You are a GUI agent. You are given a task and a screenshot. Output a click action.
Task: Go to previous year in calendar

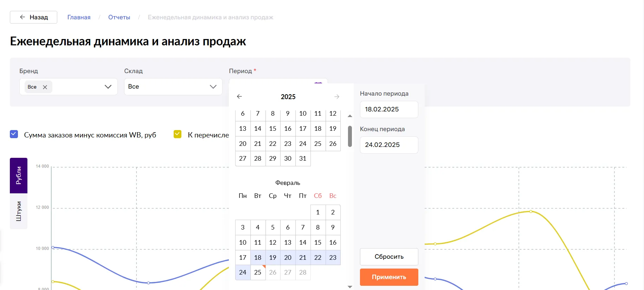(x=239, y=97)
